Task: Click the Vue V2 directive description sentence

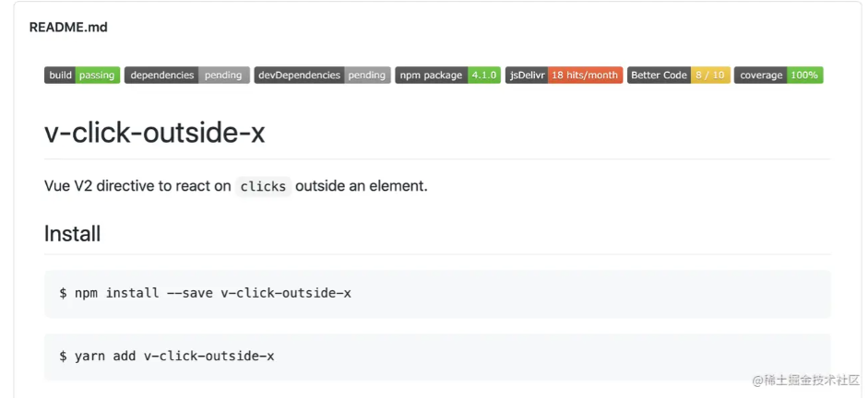Action: (x=236, y=186)
